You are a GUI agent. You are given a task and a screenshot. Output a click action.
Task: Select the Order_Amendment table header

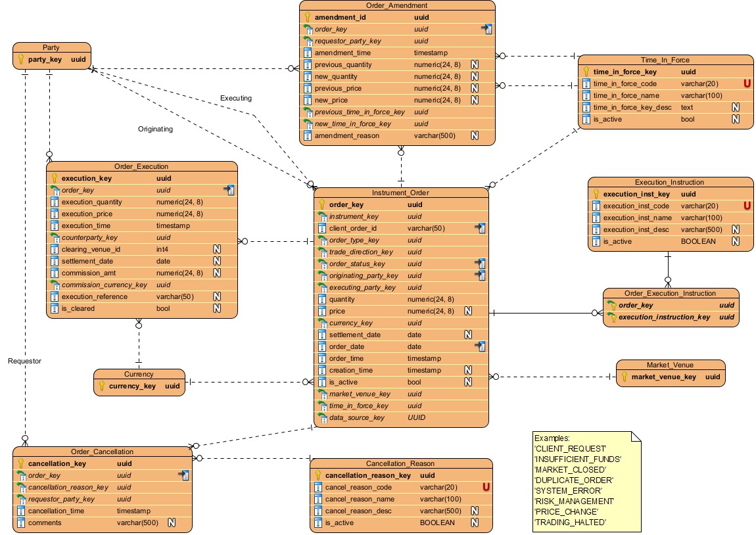396,5
